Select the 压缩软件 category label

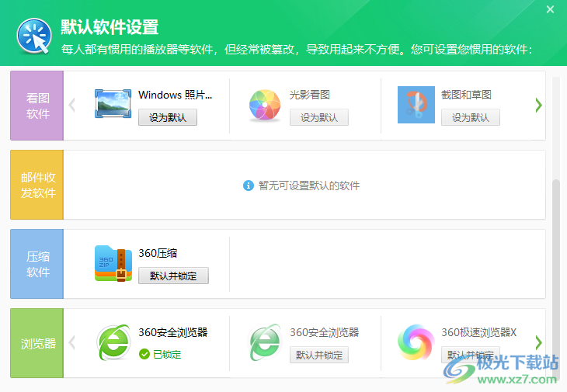pyautogui.click(x=37, y=264)
